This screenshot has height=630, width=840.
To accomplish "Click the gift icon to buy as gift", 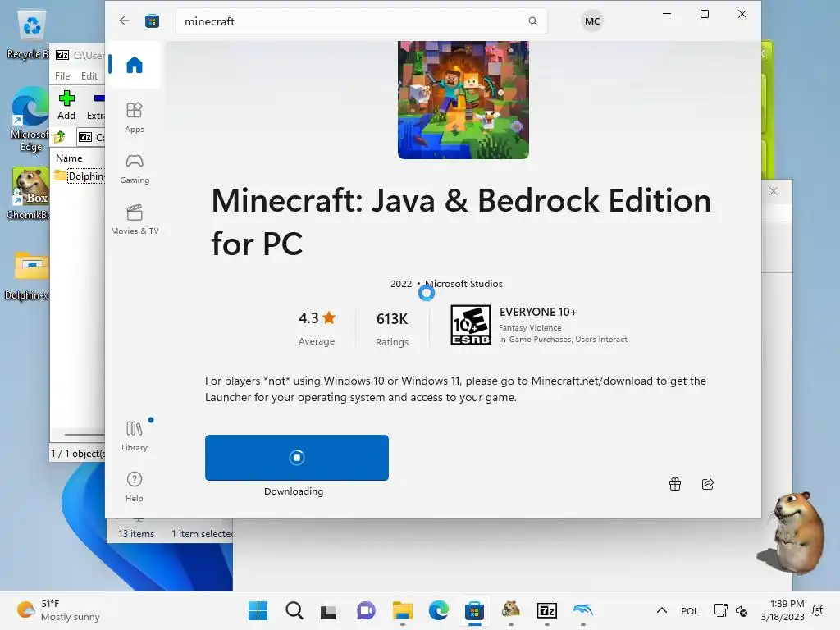I will [675, 484].
